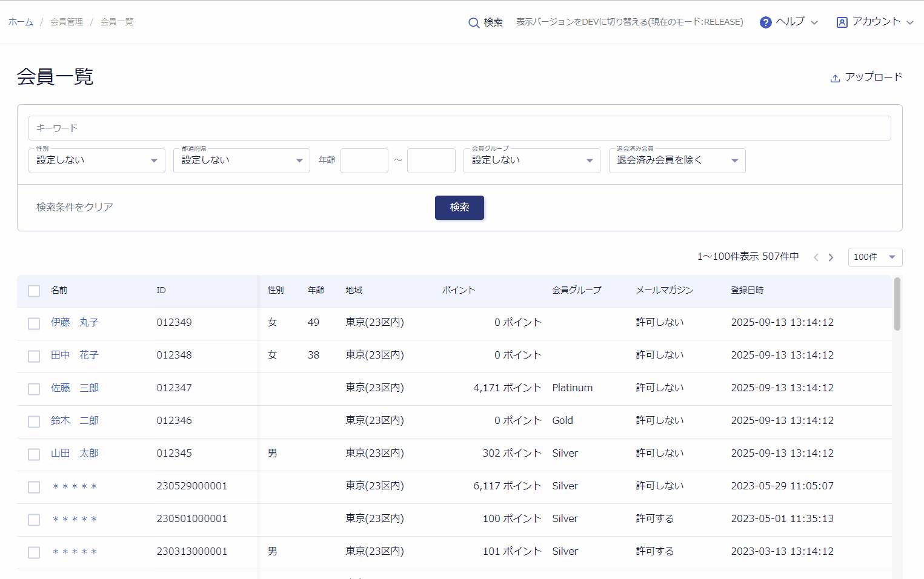
Task: Click the date 2023-05-29 11:05:07
Action: tap(782, 486)
